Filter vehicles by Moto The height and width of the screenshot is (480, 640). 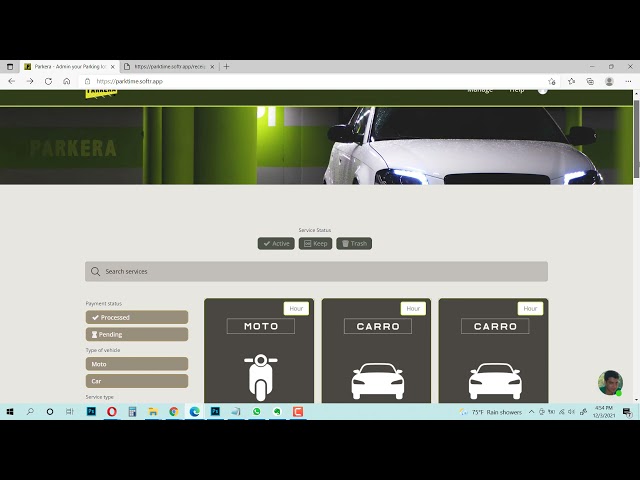tap(137, 364)
